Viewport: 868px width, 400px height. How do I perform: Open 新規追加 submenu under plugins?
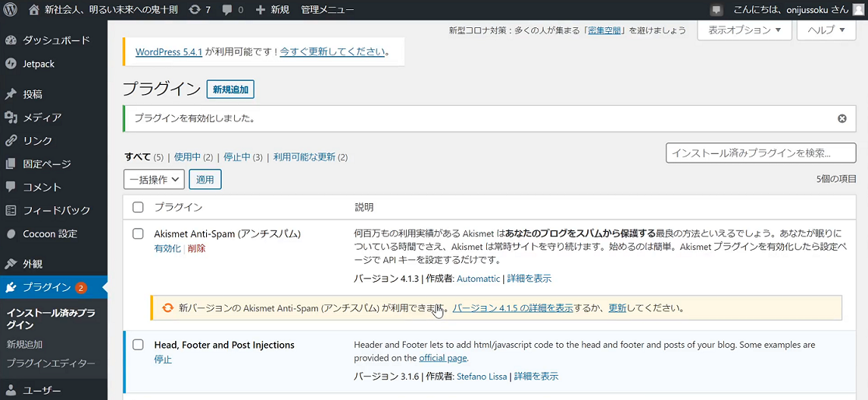[25, 345]
